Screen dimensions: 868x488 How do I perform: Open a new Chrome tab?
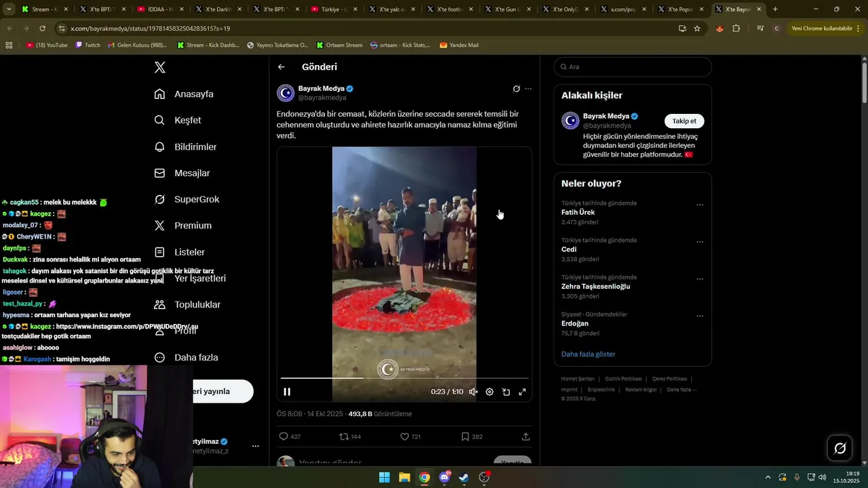pyautogui.click(x=775, y=9)
